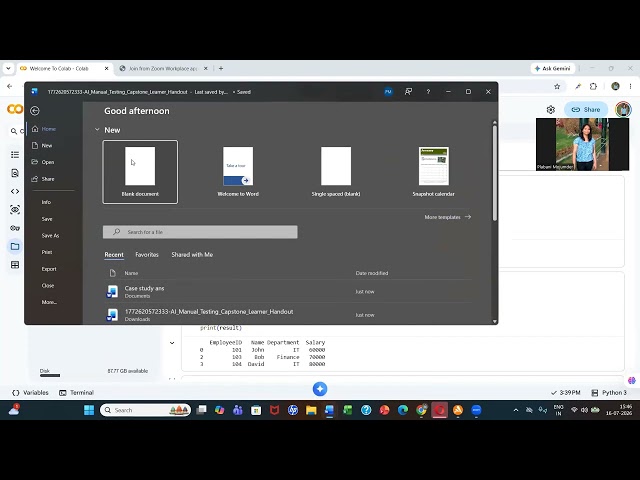
Task: Open File Explorer from taskbar
Action: point(311,410)
